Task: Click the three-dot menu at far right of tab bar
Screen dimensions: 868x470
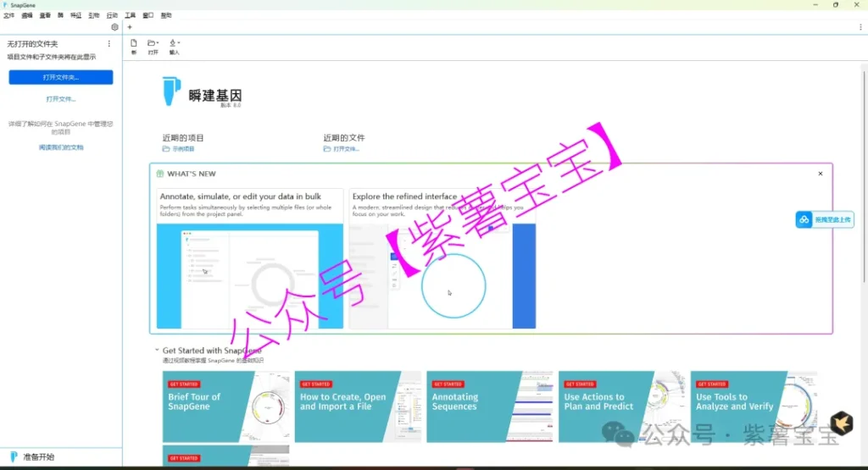Action: [x=861, y=27]
